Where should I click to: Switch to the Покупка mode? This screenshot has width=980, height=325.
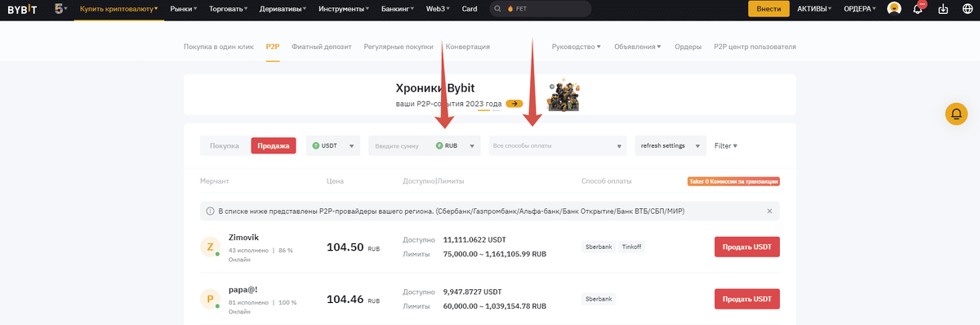click(225, 146)
